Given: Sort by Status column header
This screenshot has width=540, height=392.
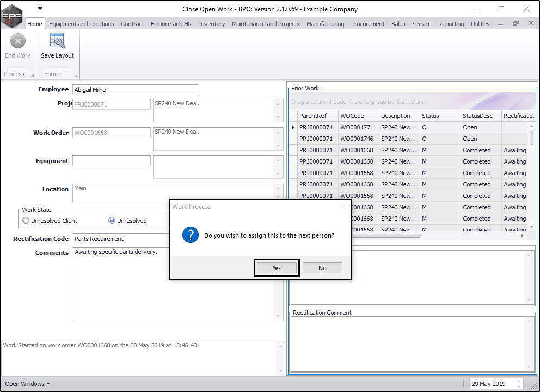Looking at the screenshot, I should pyautogui.click(x=440, y=116).
